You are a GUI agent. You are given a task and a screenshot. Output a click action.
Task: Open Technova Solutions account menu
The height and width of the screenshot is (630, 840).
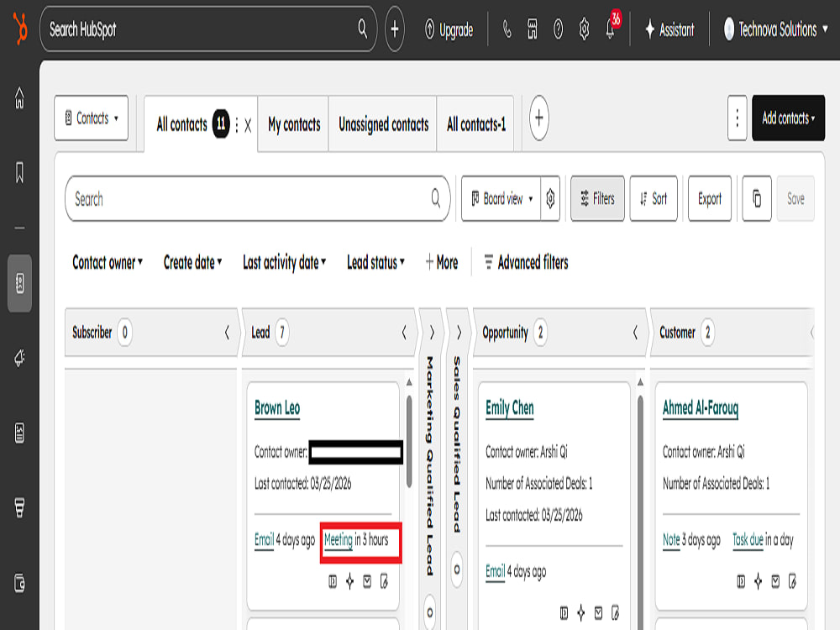coord(775,29)
